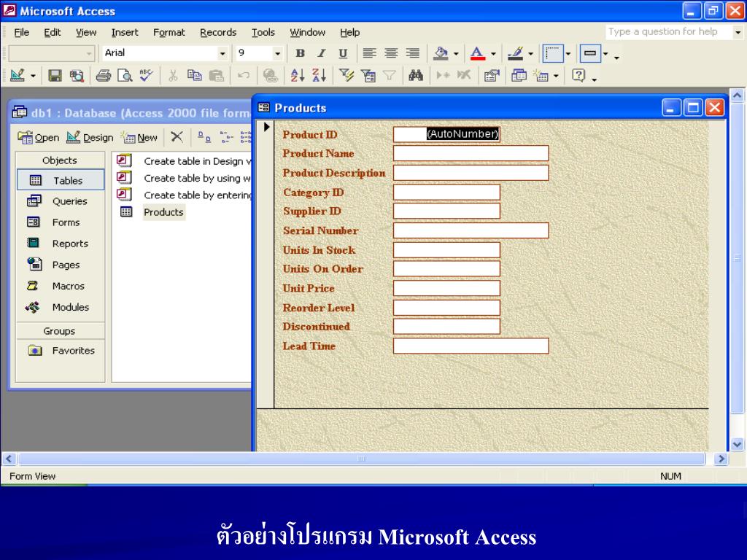Screen dimensions: 747x560
Task: Click the Bold formatting button
Action: pos(300,53)
